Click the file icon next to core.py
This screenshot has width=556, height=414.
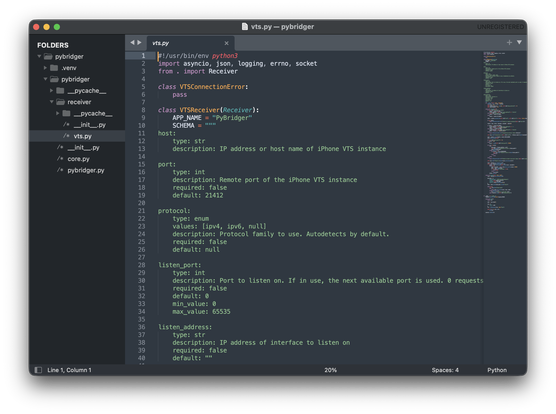click(x=60, y=158)
